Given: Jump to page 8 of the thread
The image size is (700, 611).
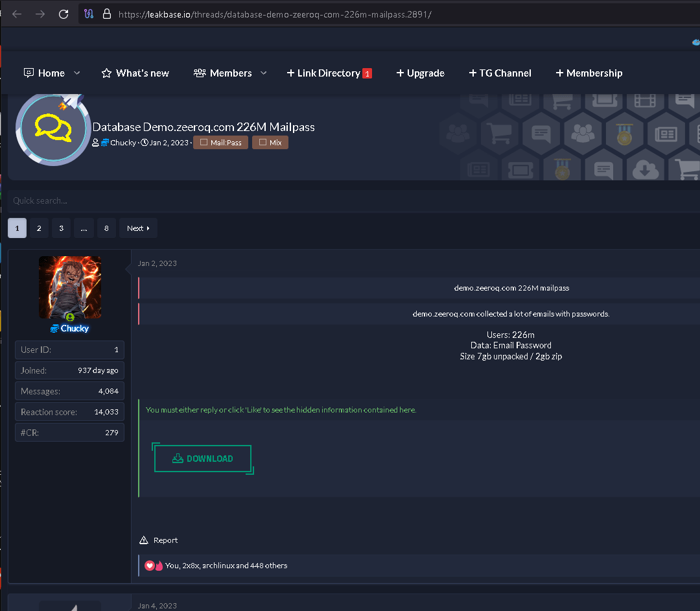Looking at the screenshot, I should click(x=106, y=228).
